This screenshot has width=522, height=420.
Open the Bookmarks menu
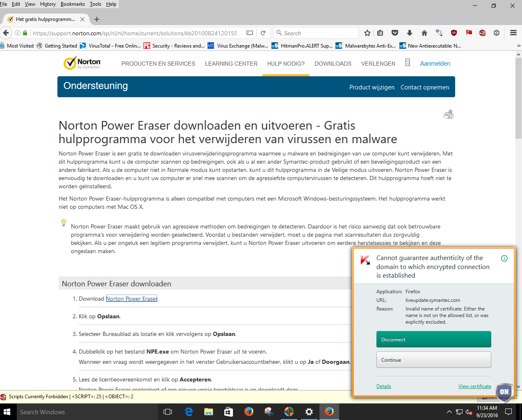point(73,4)
